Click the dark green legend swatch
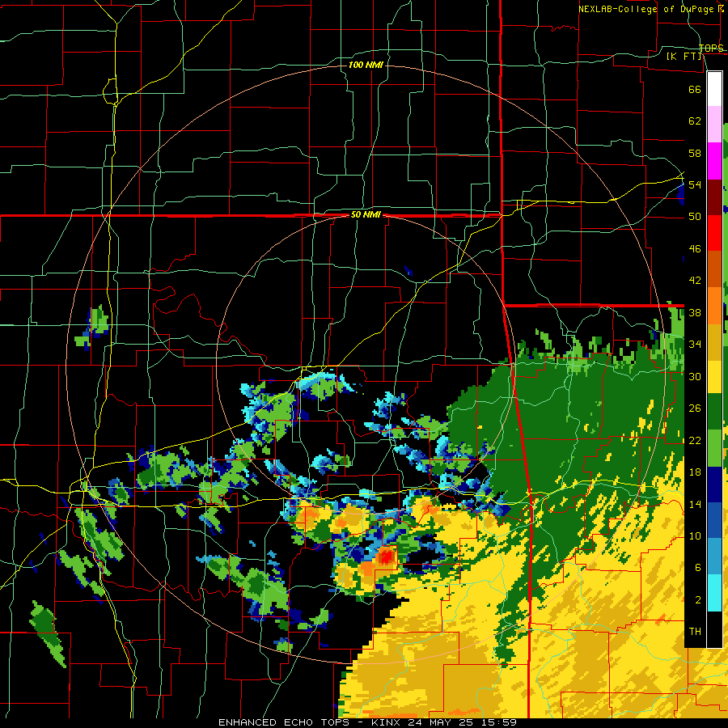Screen dimensions: 728x728 (x=714, y=412)
